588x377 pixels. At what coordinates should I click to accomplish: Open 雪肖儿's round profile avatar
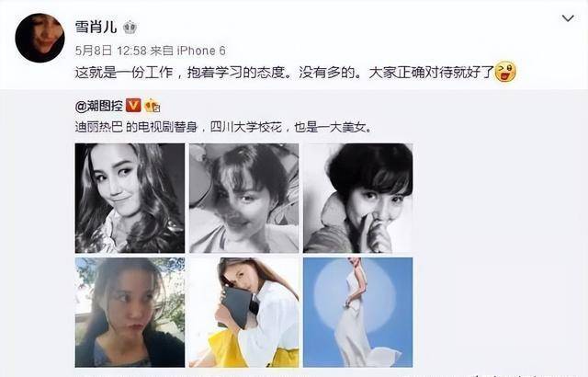click(40, 38)
